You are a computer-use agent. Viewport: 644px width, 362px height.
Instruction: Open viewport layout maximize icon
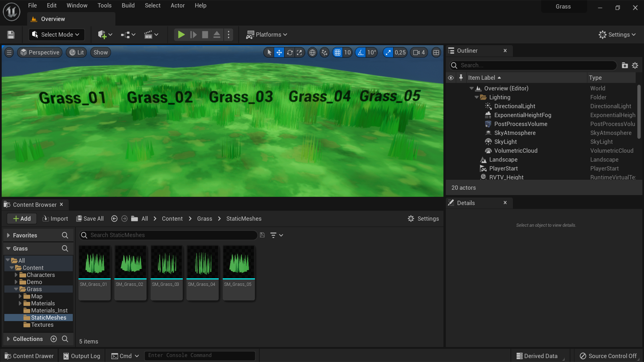[436, 53]
